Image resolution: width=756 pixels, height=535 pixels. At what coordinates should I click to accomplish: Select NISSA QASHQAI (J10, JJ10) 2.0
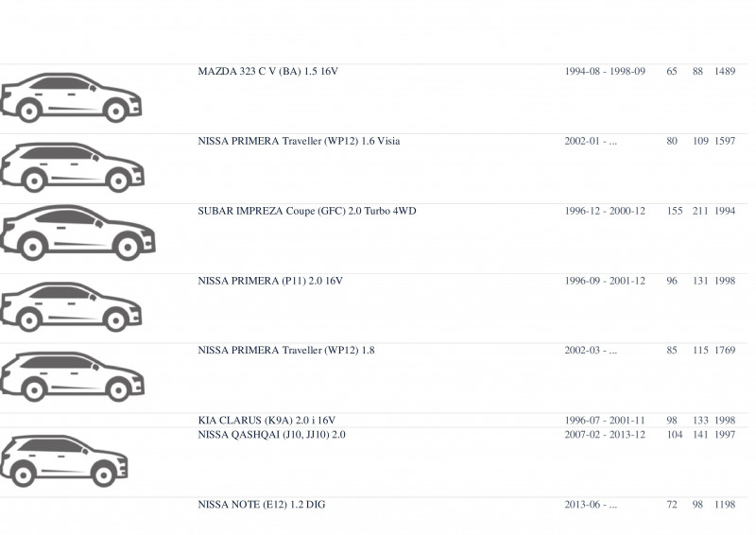271,435
